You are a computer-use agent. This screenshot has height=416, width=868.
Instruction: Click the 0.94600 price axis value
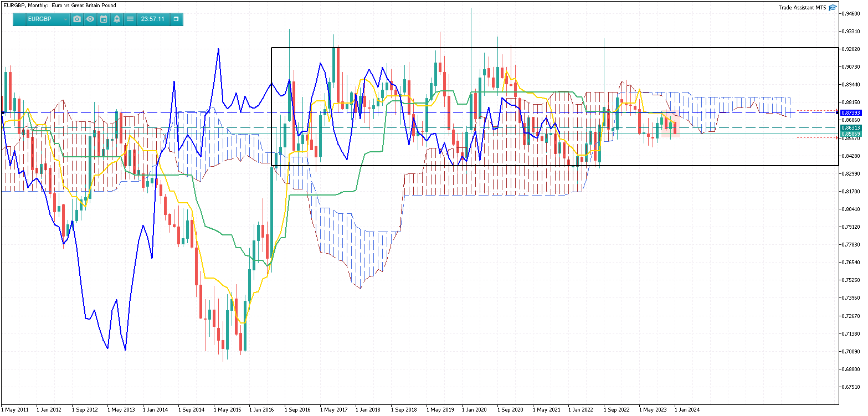tap(851, 14)
